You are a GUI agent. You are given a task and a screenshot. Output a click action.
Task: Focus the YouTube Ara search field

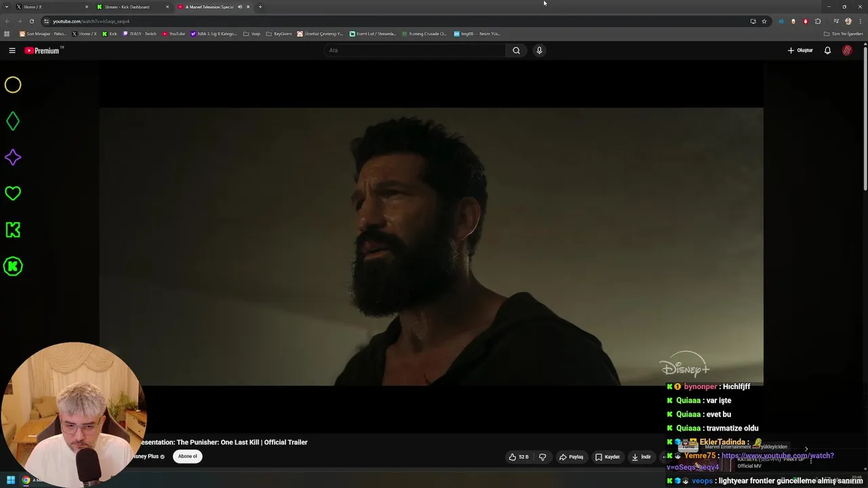click(415, 50)
